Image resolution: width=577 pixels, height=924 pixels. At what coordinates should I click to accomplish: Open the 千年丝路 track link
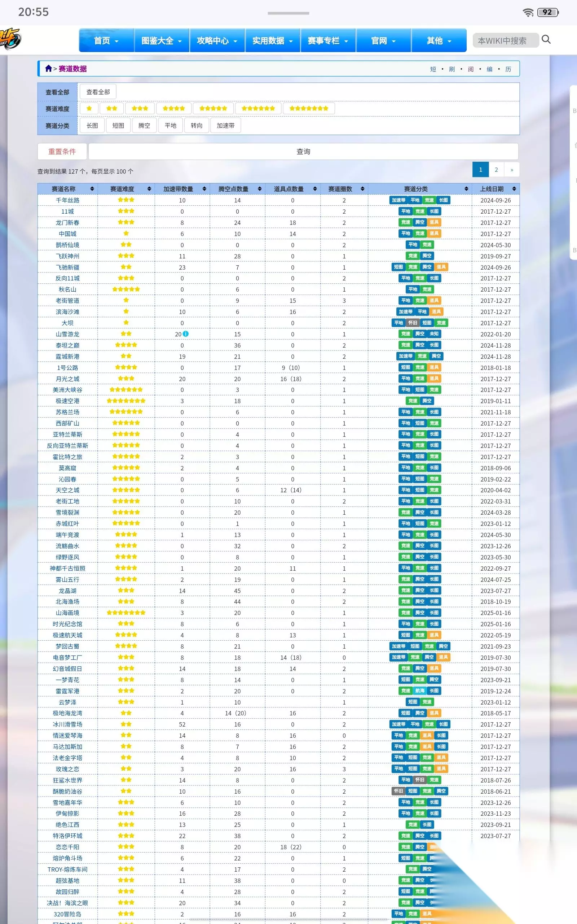coord(67,200)
